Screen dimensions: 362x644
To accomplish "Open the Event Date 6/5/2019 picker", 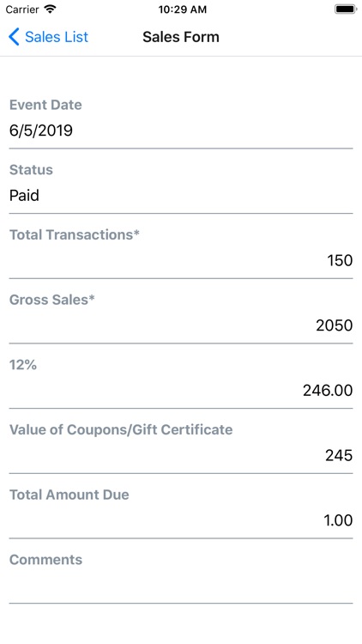I will (x=181, y=131).
